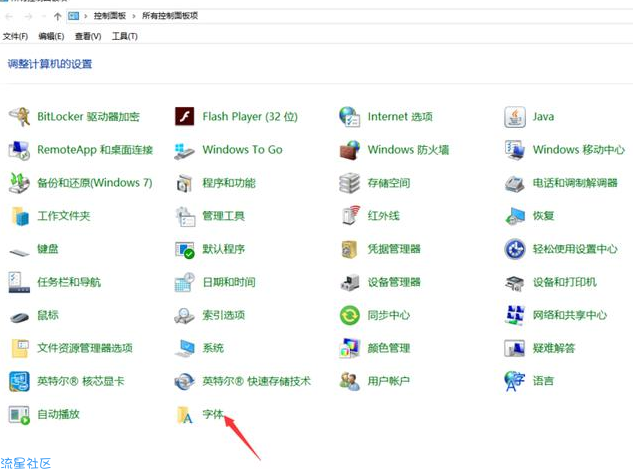
Task: Open the Windows To Go icon
Action: [x=184, y=150]
